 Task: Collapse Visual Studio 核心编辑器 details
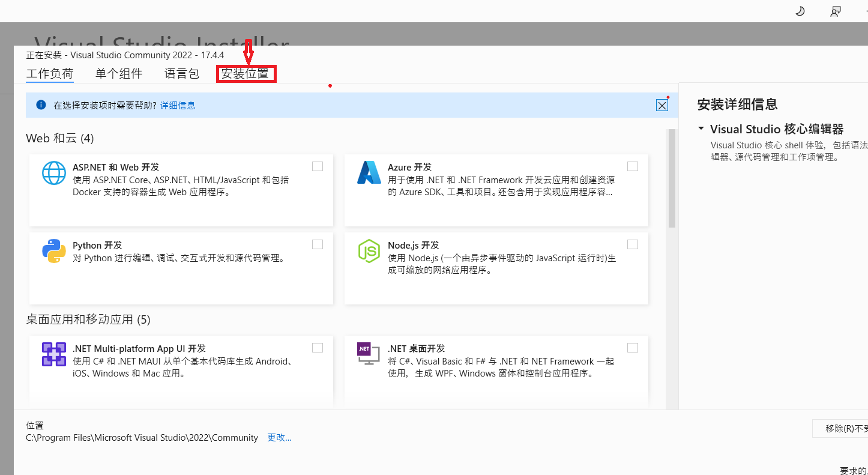(701, 129)
